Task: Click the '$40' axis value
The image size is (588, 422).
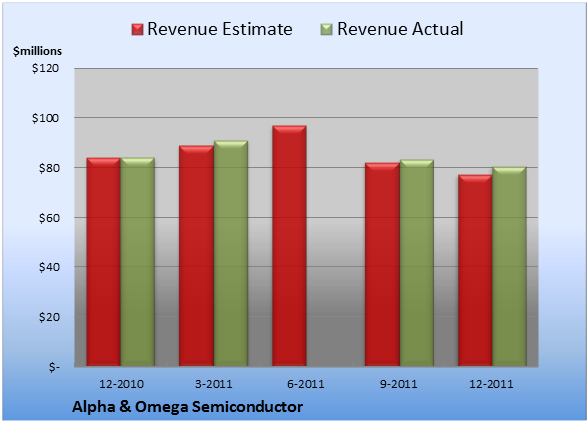Action: 49,267
